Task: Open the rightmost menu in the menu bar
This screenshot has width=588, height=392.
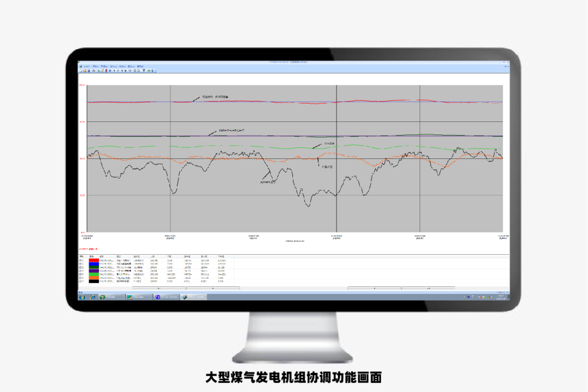Action: click(140, 66)
